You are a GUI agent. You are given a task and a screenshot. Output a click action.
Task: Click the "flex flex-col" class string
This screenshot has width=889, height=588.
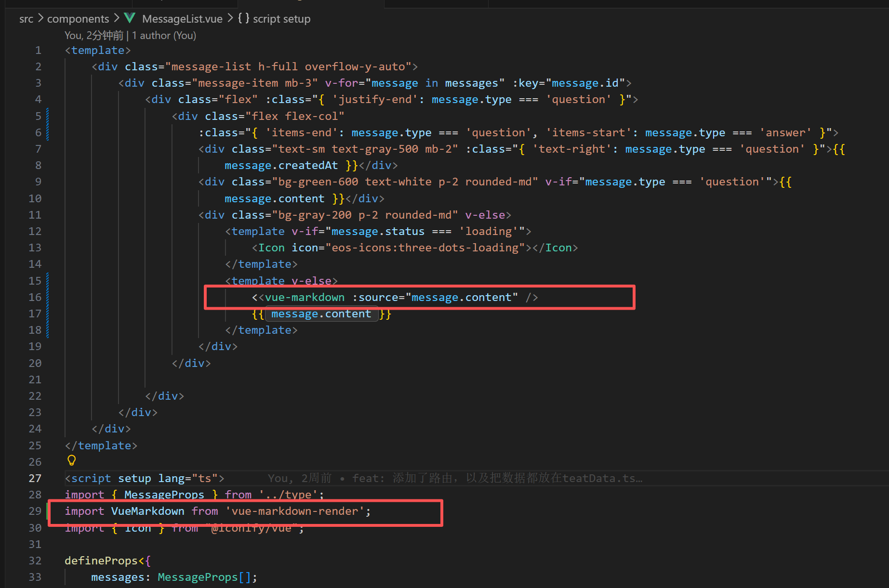(295, 116)
